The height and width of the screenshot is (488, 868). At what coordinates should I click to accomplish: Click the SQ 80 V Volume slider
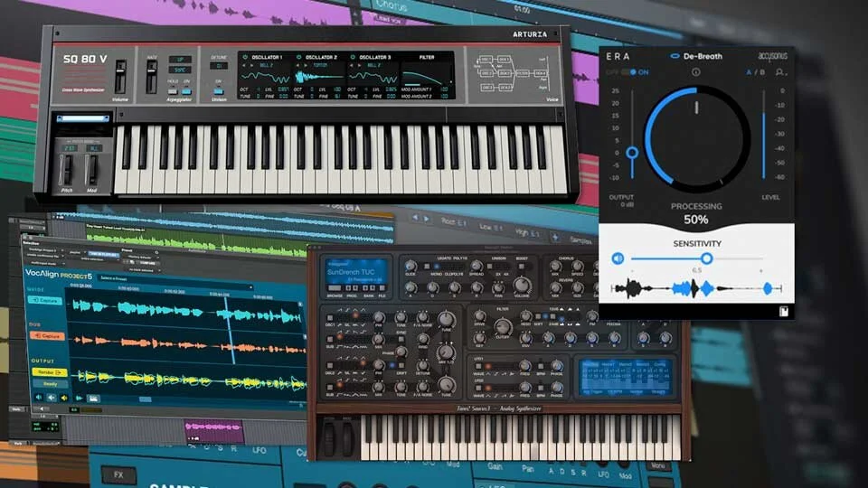pyautogui.click(x=120, y=76)
